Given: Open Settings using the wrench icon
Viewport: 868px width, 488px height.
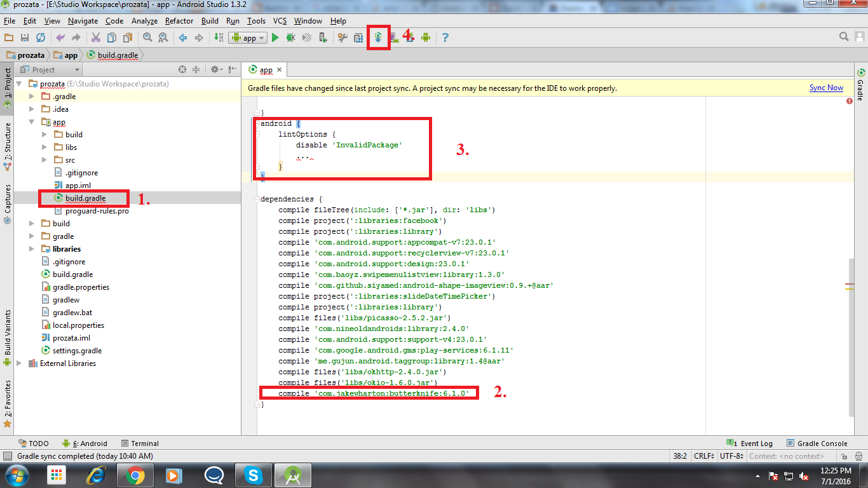Looking at the screenshot, I should tap(342, 37).
